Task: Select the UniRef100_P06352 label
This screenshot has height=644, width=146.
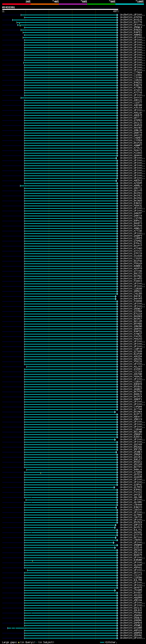Action: 131,336
